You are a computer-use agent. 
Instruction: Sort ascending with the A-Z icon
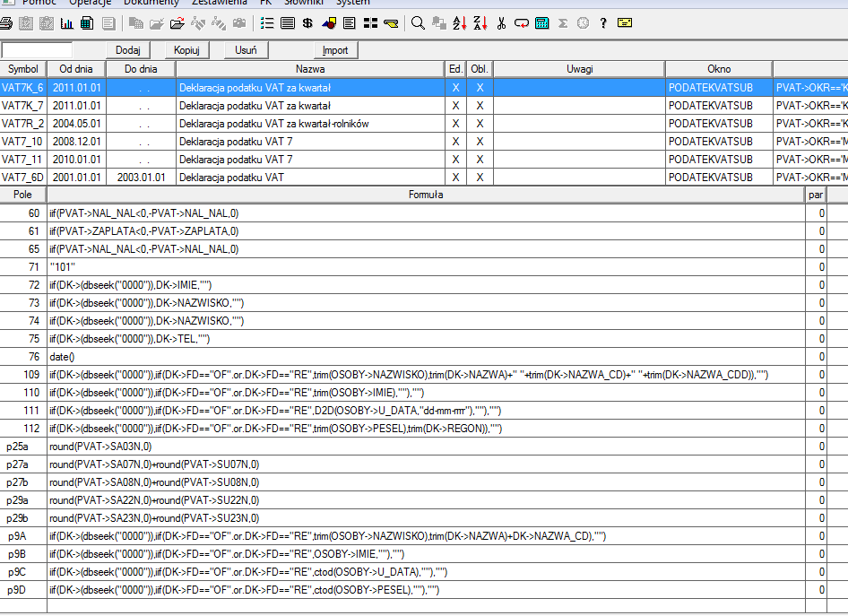tap(459, 23)
